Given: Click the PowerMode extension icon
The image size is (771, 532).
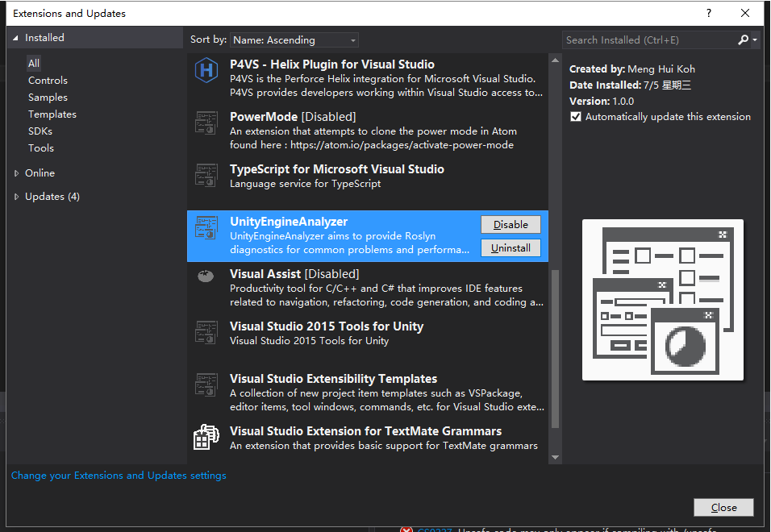Looking at the screenshot, I should [206, 123].
